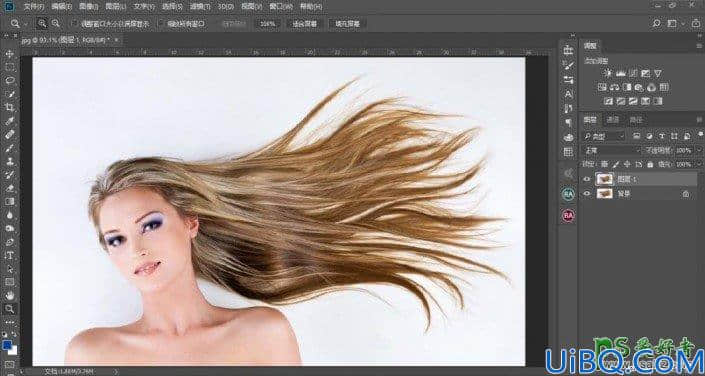
Task: Add a Brightness/Contrast adjustment
Action: (608, 73)
